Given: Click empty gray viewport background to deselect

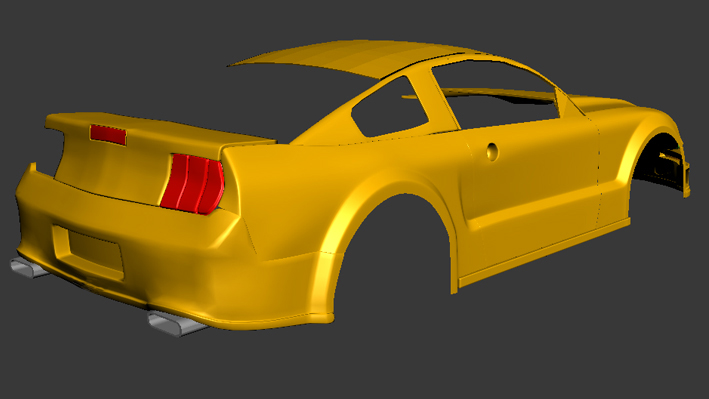Looking at the screenshot, I should (x=543, y=344).
